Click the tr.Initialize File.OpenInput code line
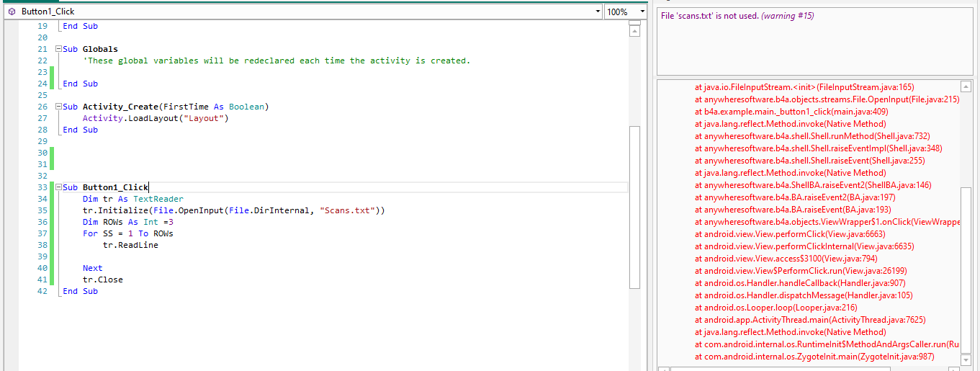 click(234, 210)
